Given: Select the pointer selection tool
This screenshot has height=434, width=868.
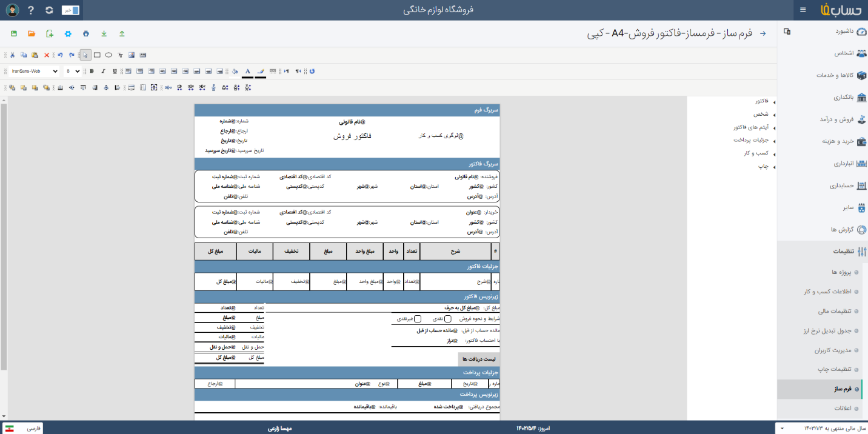Looking at the screenshot, I should tap(85, 55).
